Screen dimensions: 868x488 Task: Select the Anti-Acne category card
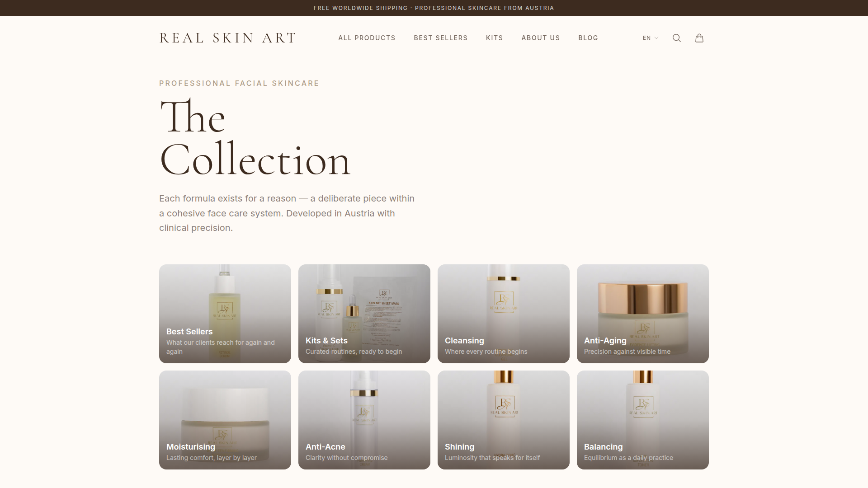point(364,420)
